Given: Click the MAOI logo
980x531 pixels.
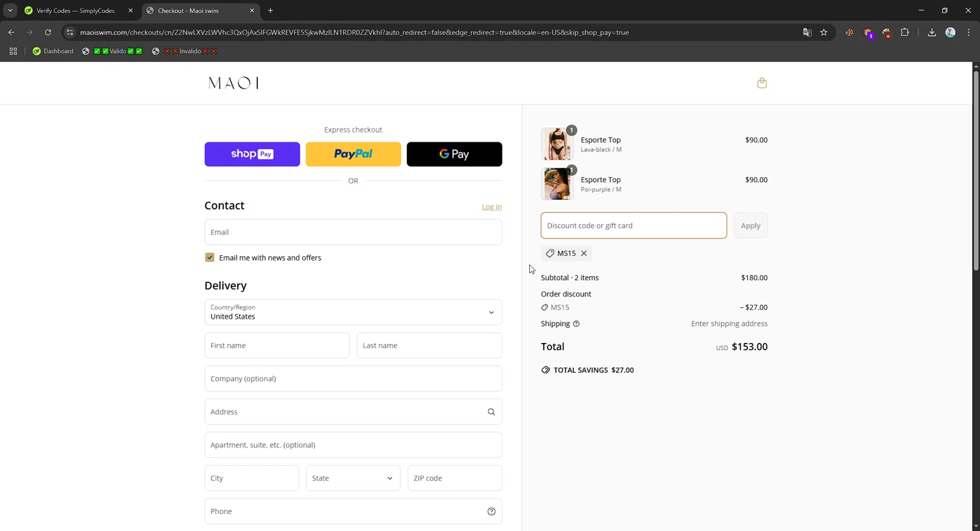Looking at the screenshot, I should 233,83.
